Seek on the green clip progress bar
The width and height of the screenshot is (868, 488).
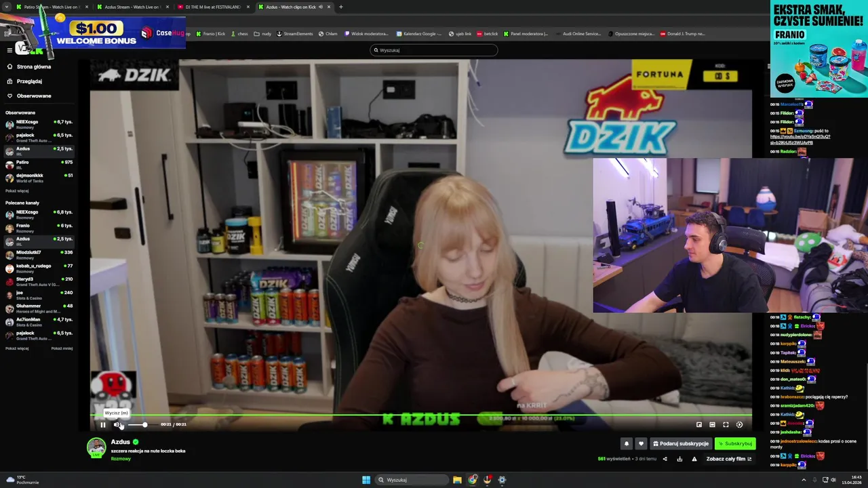(421, 415)
